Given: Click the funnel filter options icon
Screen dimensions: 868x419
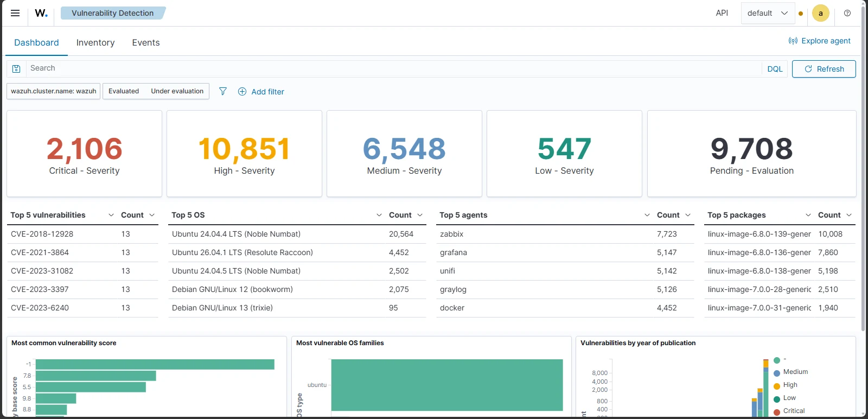Looking at the screenshot, I should click(x=223, y=91).
